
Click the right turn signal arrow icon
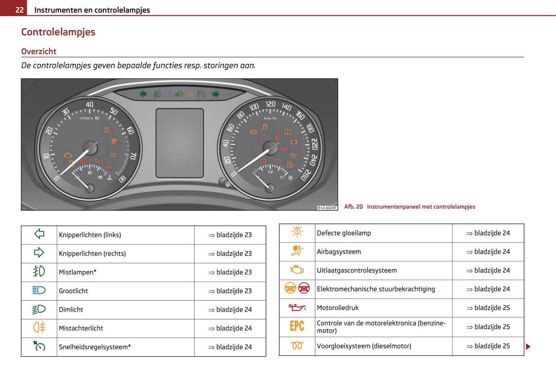(x=39, y=253)
